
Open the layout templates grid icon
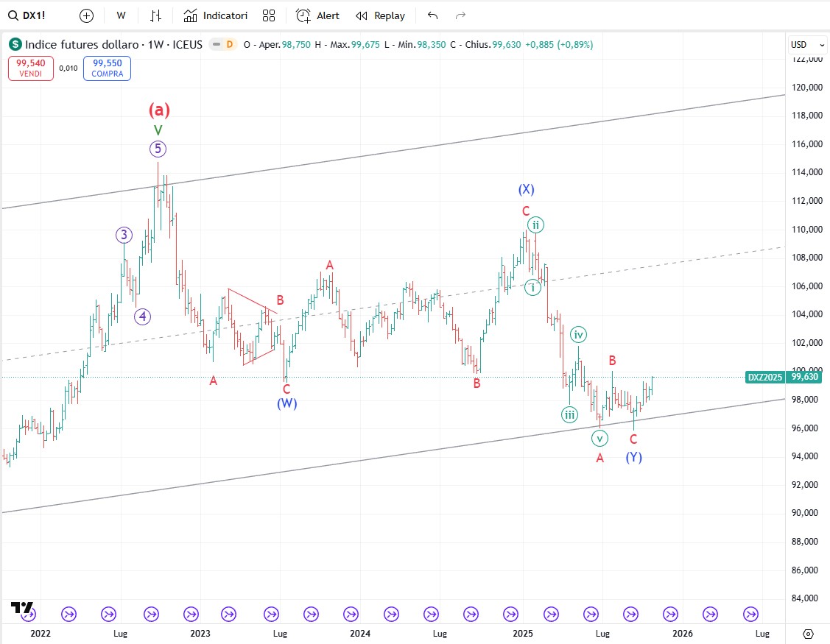click(269, 15)
